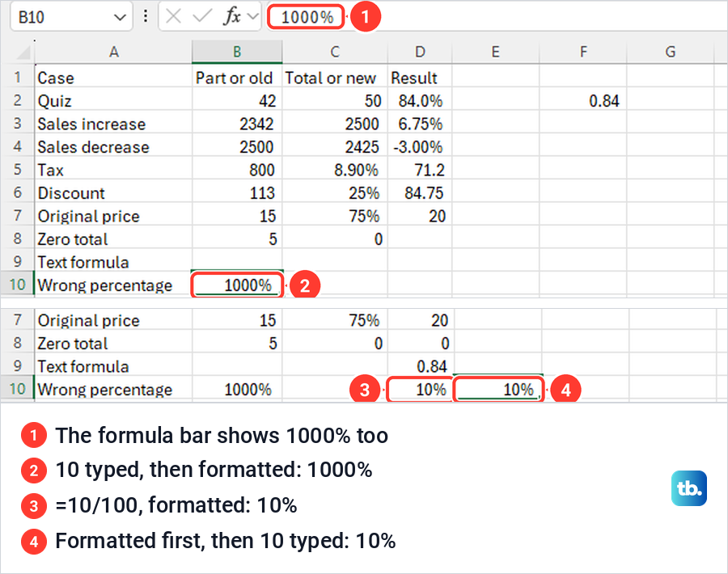This screenshot has height=574, width=728.
Task: Select the 0.84 cell in lower sheet
Action: click(421, 366)
